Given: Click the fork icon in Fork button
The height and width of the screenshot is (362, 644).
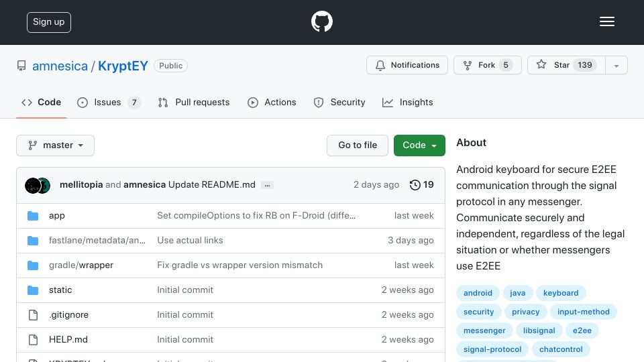Looking at the screenshot, I should tap(468, 65).
